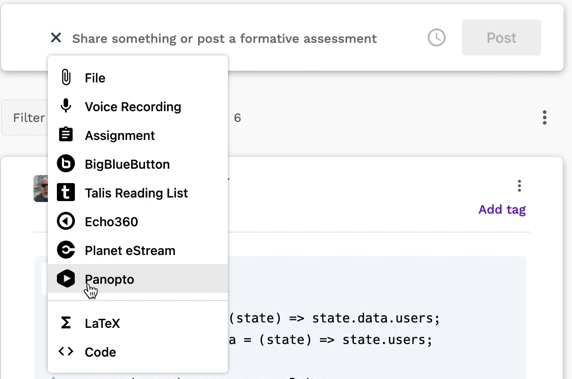Viewport: 572px width, 379px height.
Task: Open the post's three-dot menu
Action: click(x=519, y=186)
